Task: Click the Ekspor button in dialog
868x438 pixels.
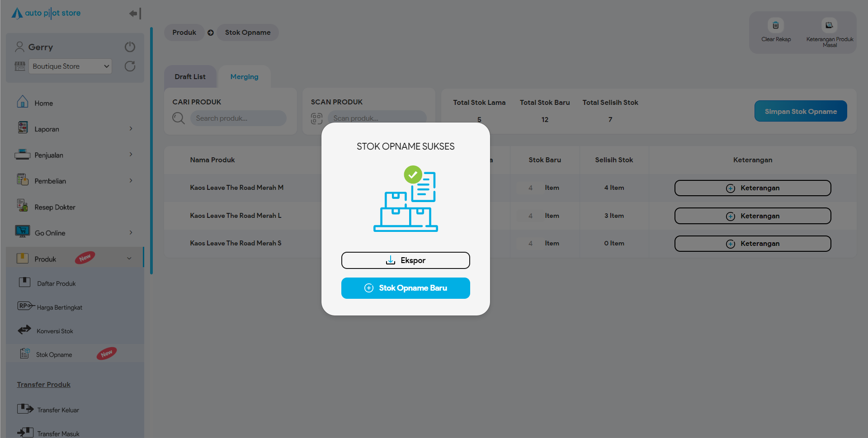Action: coord(406,260)
